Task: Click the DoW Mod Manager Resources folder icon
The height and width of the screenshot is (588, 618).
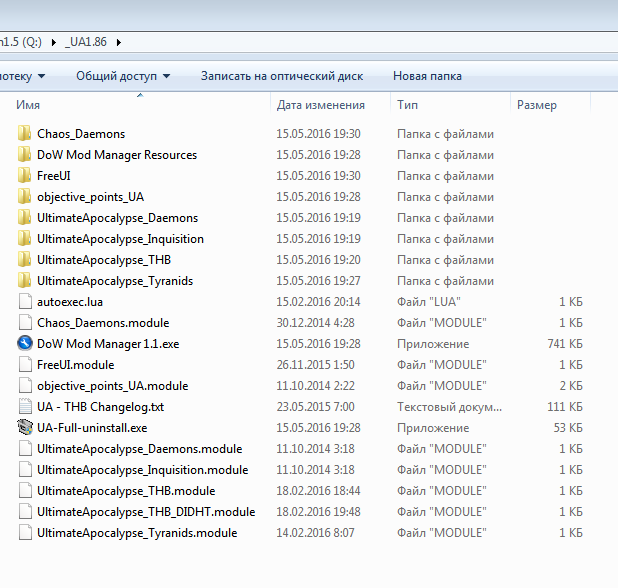Action: click(24, 154)
